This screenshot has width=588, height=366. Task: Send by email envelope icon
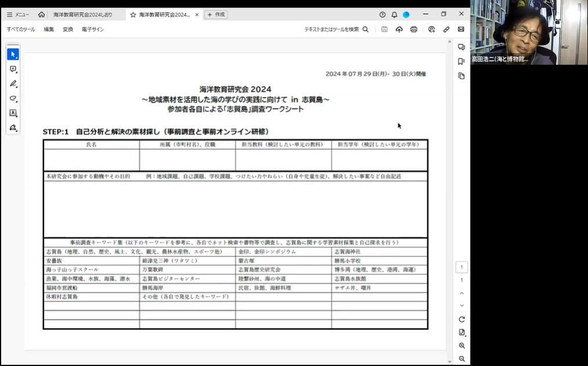(x=461, y=29)
